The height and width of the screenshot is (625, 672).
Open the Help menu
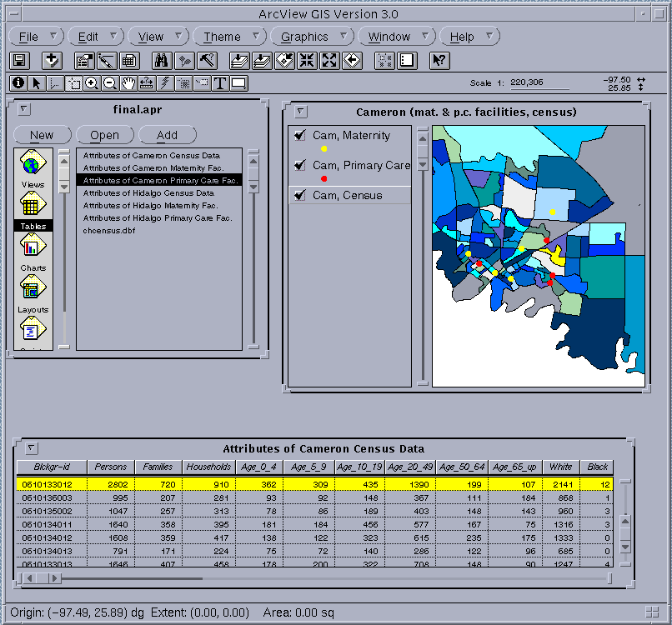tap(469, 37)
